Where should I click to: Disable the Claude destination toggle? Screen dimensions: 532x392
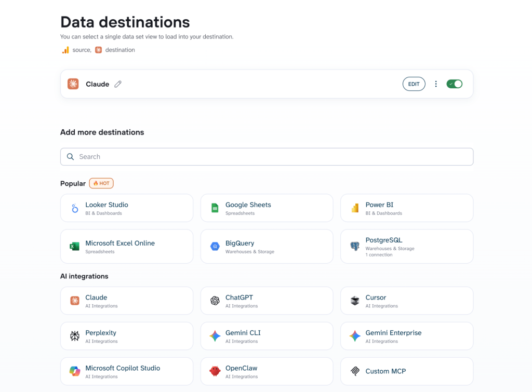pyautogui.click(x=454, y=84)
